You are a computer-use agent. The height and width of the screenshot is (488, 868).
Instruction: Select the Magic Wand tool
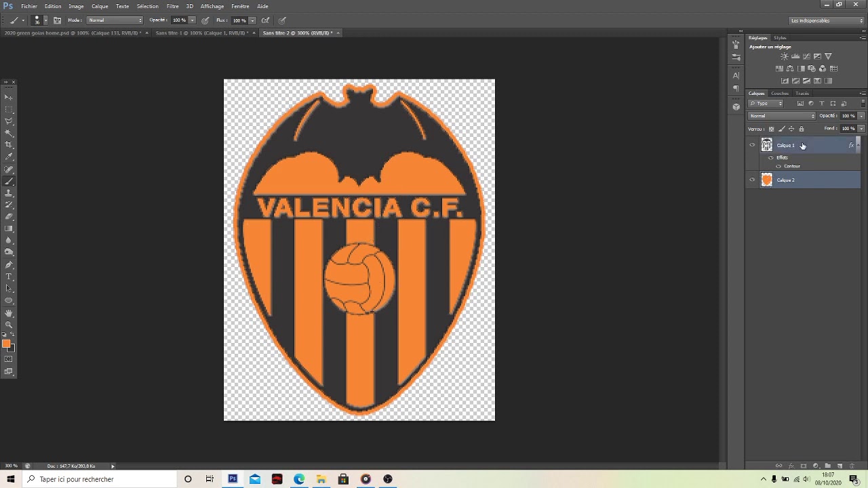point(9,133)
